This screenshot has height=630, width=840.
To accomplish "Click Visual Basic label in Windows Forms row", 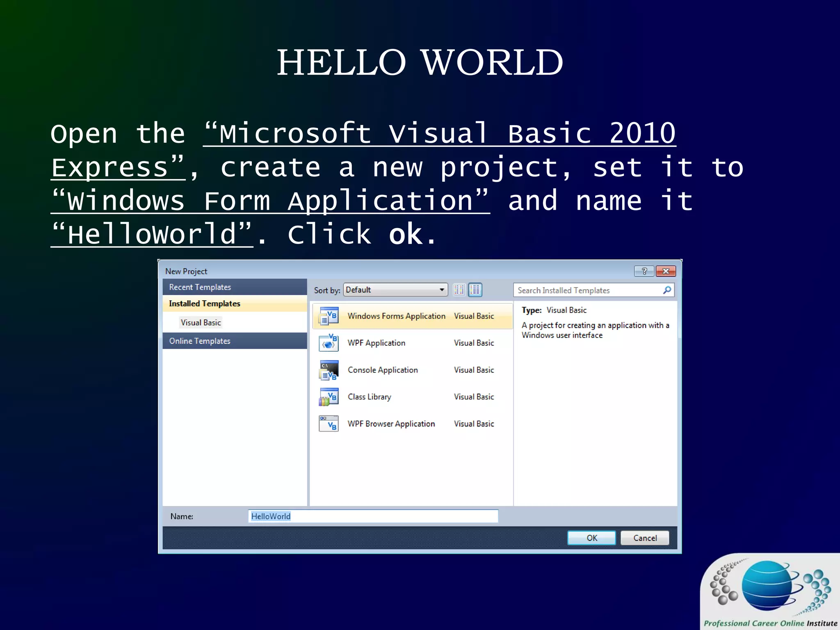I will [474, 316].
